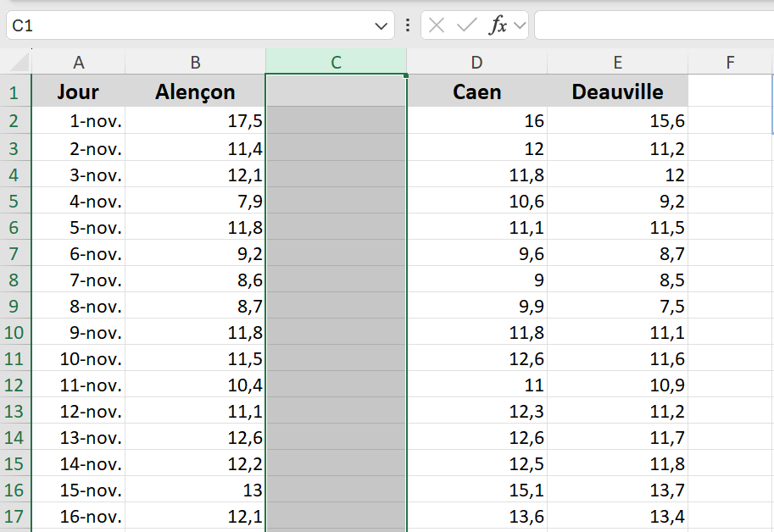Select row 10 by its row header

pos(14,332)
